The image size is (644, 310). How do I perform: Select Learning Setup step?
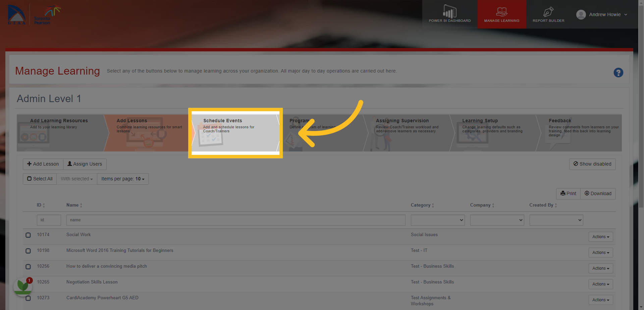tap(495, 133)
